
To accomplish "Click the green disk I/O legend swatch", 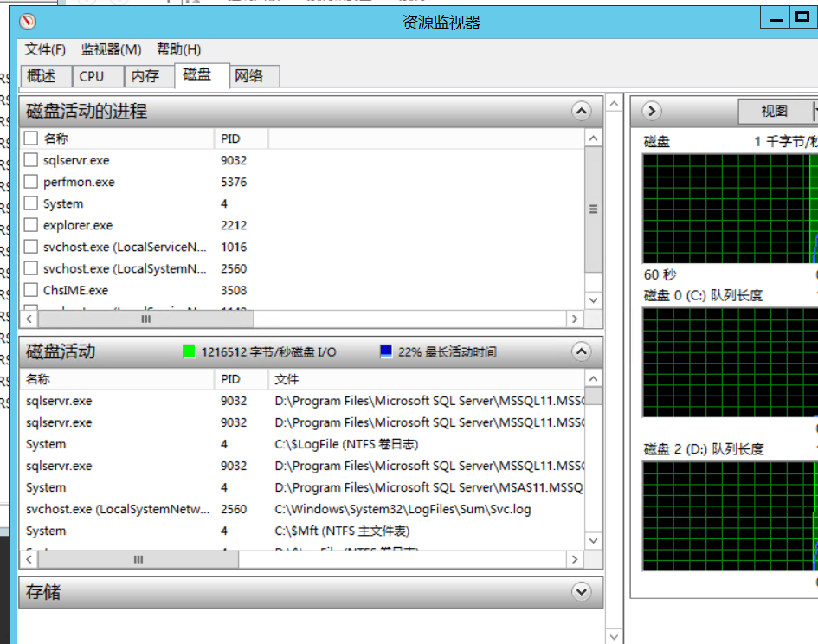I will pos(190,351).
